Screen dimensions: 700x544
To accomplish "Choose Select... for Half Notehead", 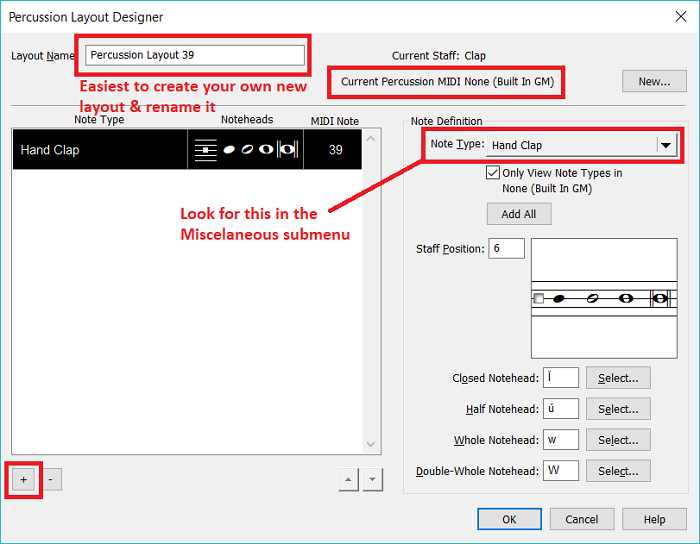I will (x=618, y=409).
